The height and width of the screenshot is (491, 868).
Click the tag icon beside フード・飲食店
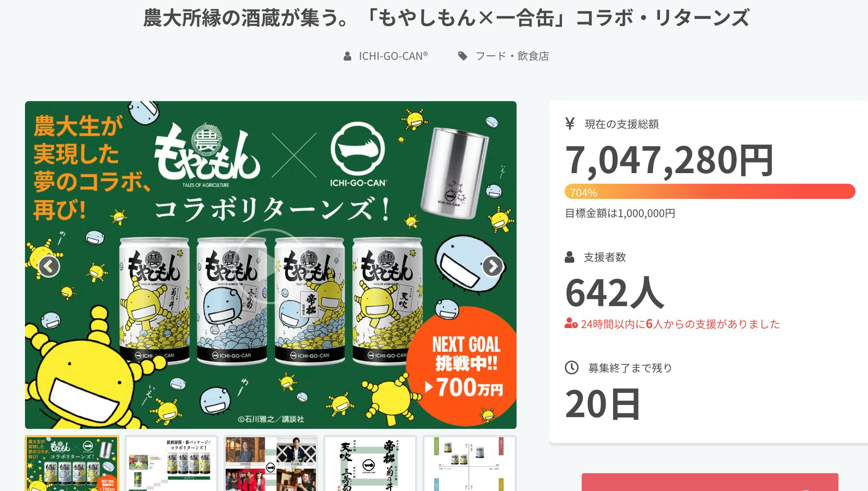(x=462, y=56)
